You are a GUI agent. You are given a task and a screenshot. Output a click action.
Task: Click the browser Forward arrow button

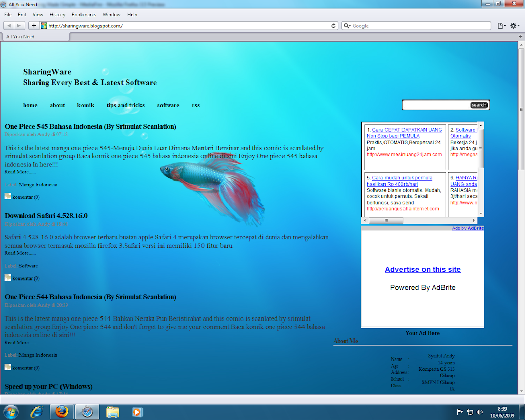pyautogui.click(x=19, y=26)
